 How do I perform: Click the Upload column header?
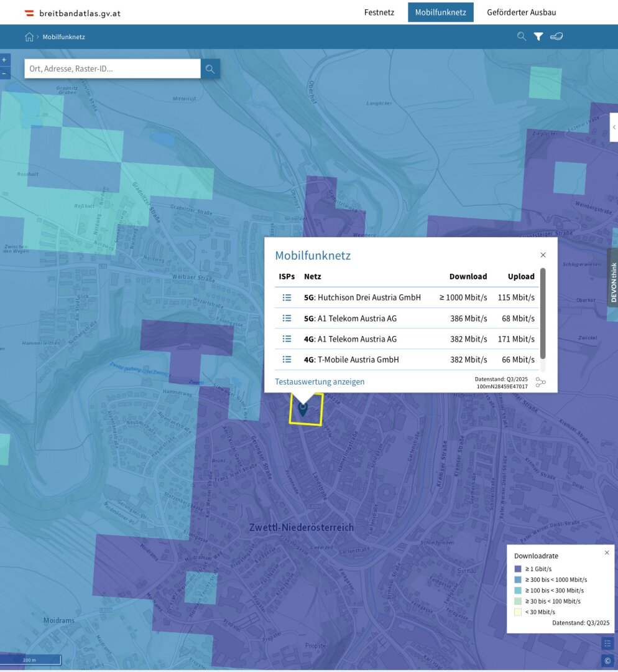pos(521,276)
